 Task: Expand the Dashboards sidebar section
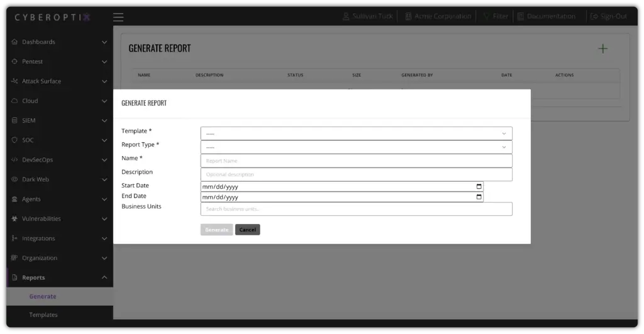pyautogui.click(x=104, y=42)
